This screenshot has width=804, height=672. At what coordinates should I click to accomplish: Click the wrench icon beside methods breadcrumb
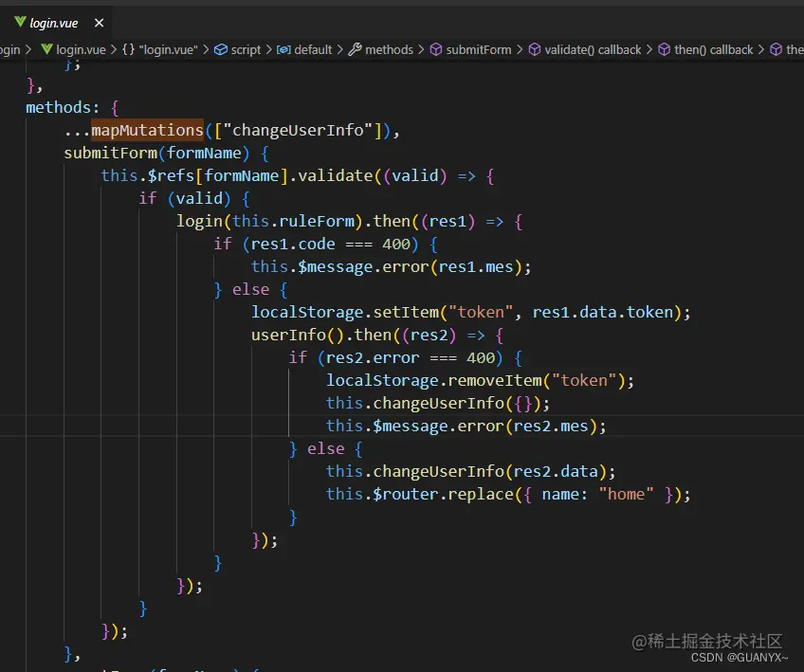click(355, 49)
